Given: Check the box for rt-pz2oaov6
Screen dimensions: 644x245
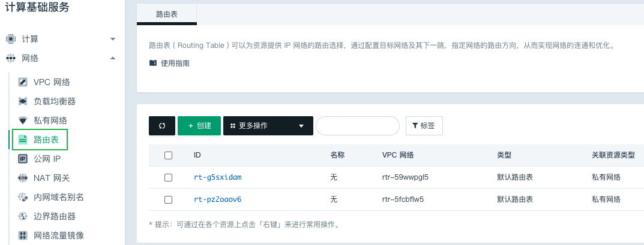Looking at the screenshot, I should tap(168, 199).
